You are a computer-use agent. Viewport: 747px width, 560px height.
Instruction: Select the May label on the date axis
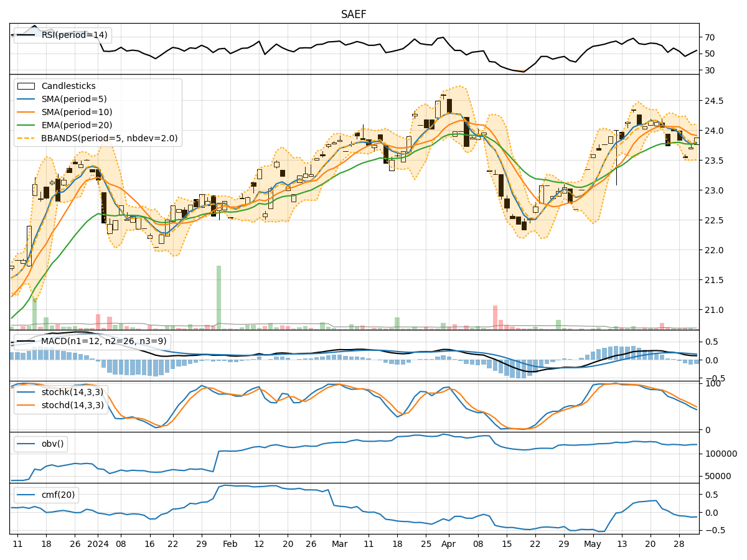(x=593, y=543)
